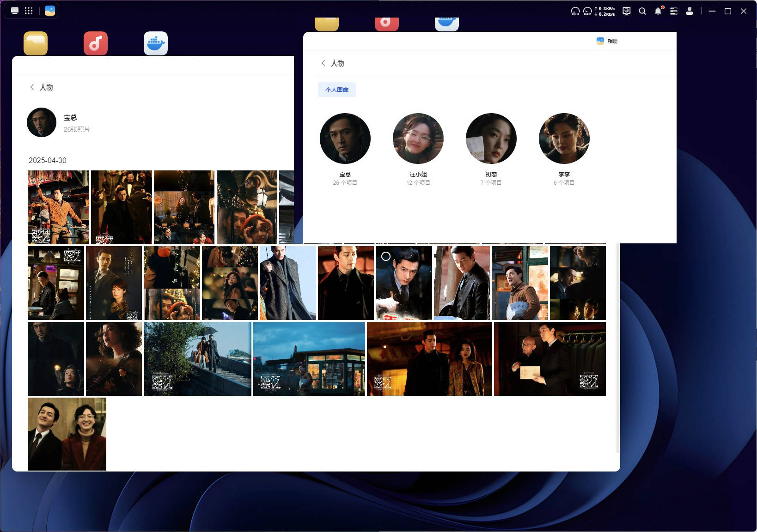
Task: Tick the selection circle on the hovered photo
Action: point(386,256)
